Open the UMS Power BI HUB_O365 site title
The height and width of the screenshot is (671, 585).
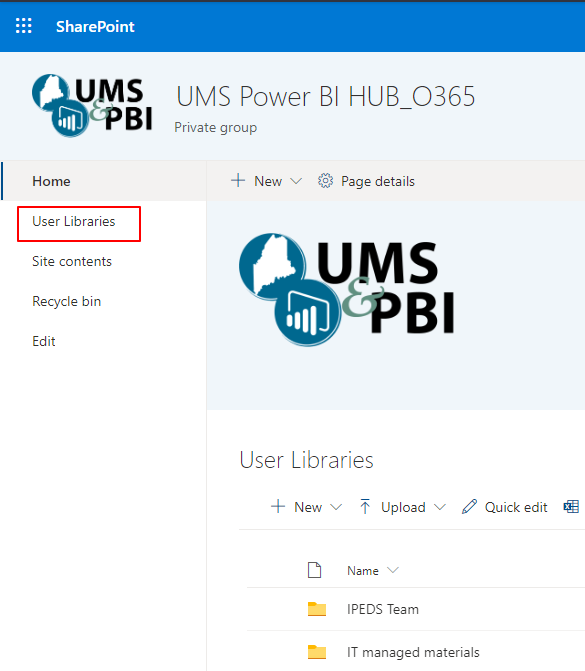coord(326,96)
